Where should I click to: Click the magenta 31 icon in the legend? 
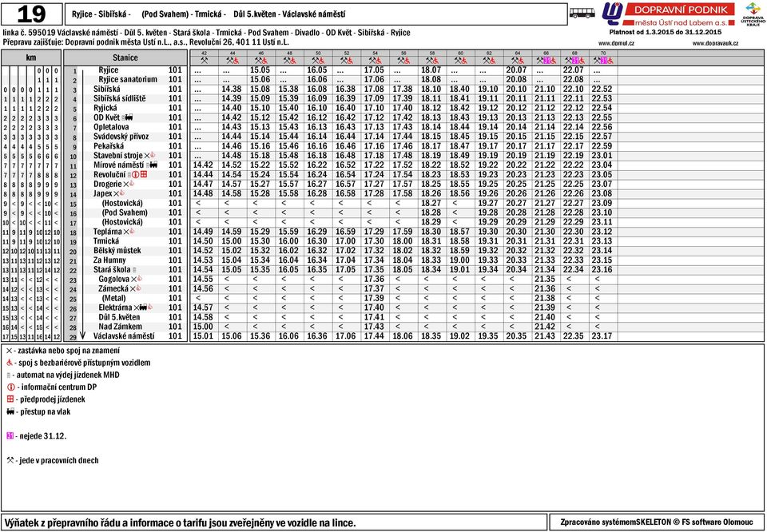tap(10, 435)
